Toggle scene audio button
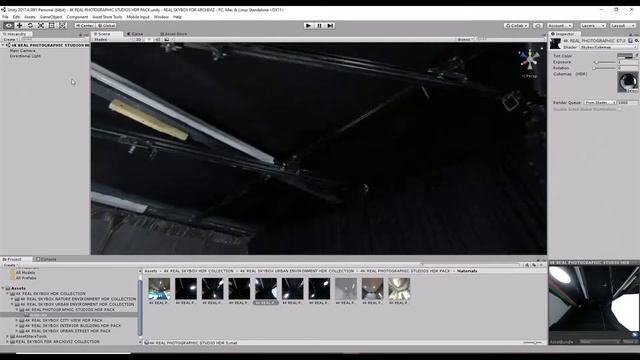The image size is (640, 360). (x=158, y=40)
